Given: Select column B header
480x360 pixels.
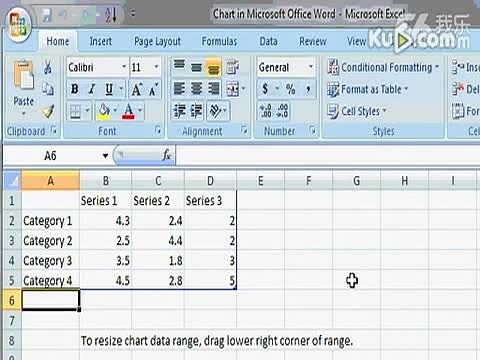Looking at the screenshot, I should 106,181.
